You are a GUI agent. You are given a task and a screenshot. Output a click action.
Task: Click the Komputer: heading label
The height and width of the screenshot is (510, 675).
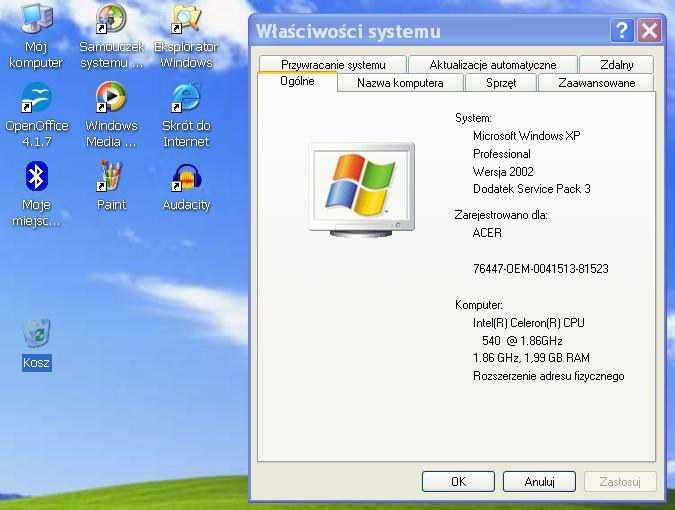(x=479, y=305)
